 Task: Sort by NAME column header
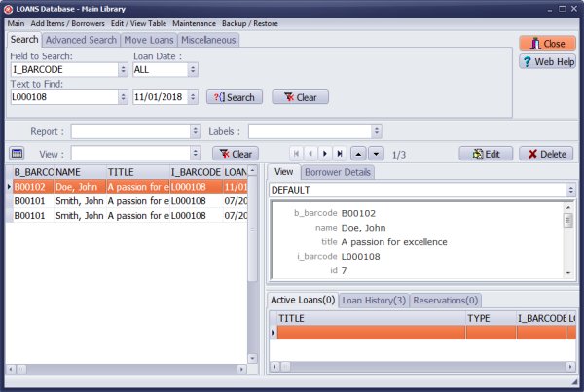[81, 172]
